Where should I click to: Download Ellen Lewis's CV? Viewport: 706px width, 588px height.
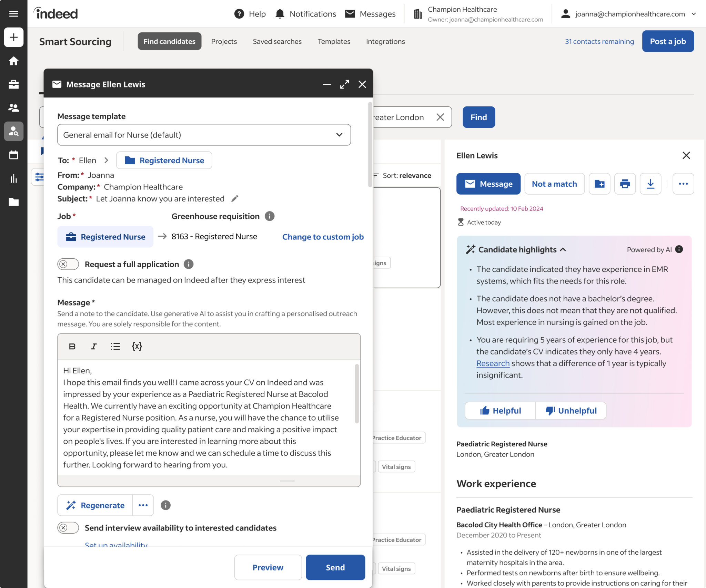point(650,184)
